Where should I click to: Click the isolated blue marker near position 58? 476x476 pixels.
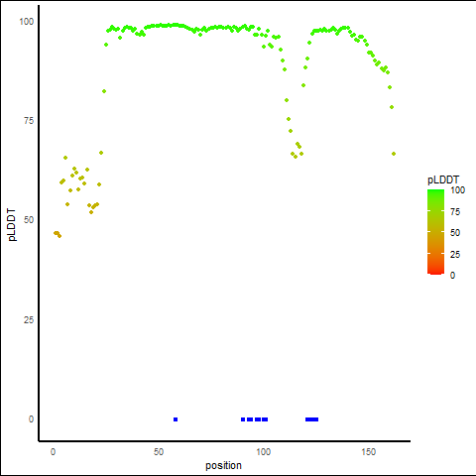(x=176, y=419)
